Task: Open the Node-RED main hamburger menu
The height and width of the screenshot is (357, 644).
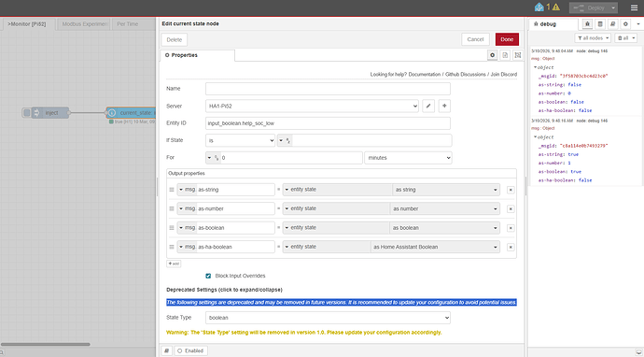Action: point(634,7)
